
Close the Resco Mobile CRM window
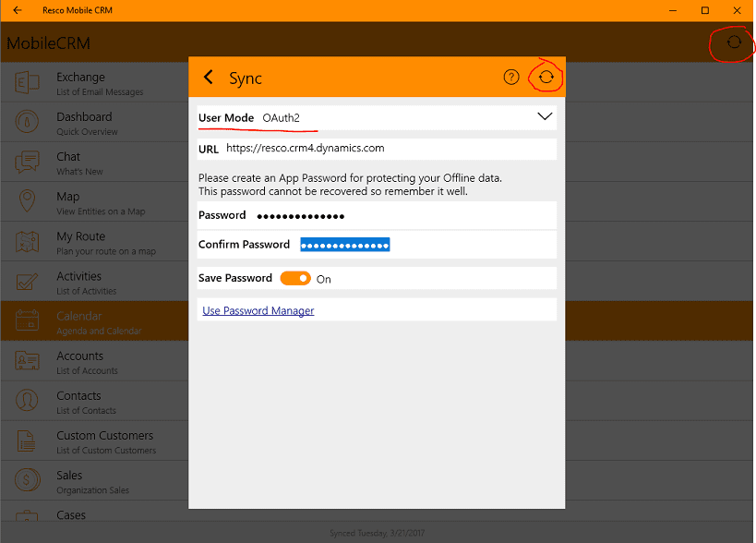click(x=737, y=10)
